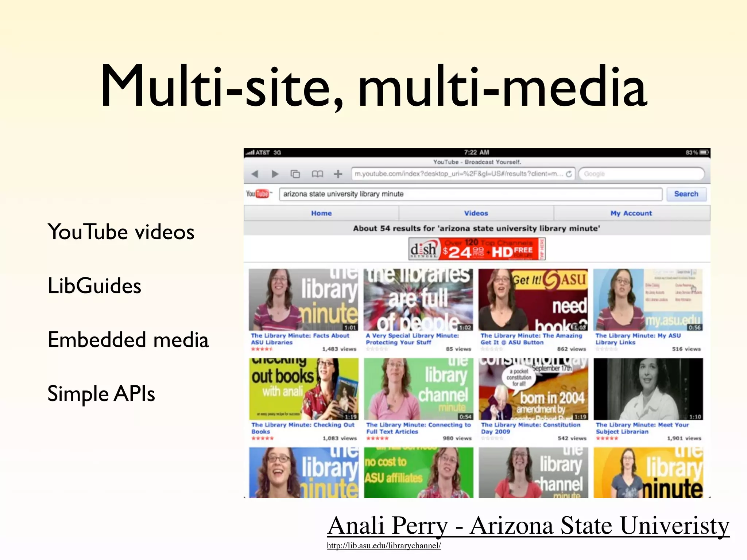Click star rating under Meet Your Subject Librarian
The width and height of the screenshot is (747, 560).
tap(607, 438)
